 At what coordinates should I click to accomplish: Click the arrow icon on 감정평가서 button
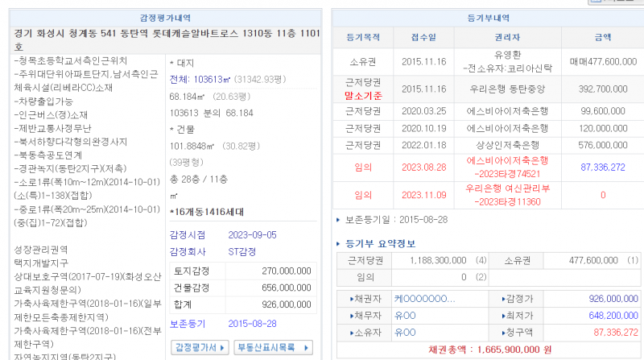point(221,347)
